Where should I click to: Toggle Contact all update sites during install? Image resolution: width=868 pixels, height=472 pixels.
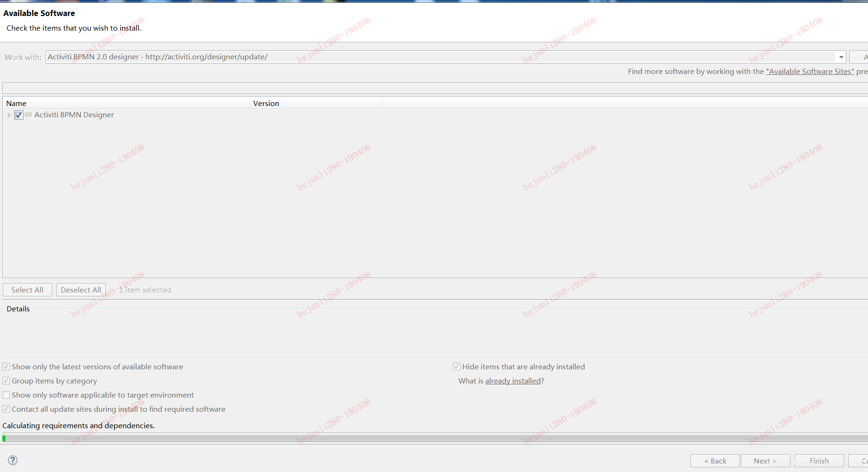[x=6, y=409]
